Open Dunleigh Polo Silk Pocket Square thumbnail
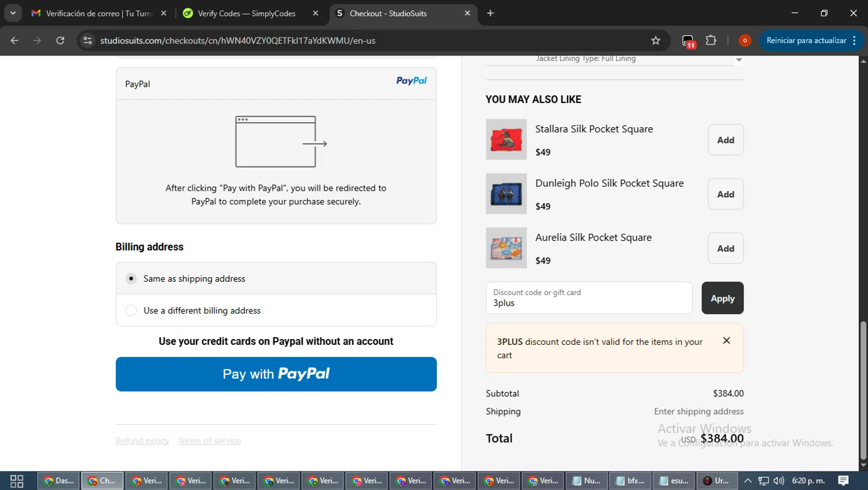The height and width of the screenshot is (490, 868). [x=506, y=194]
